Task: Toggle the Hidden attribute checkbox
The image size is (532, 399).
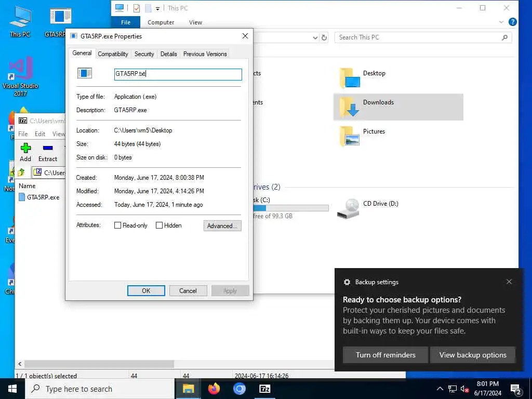Action: coord(159,225)
